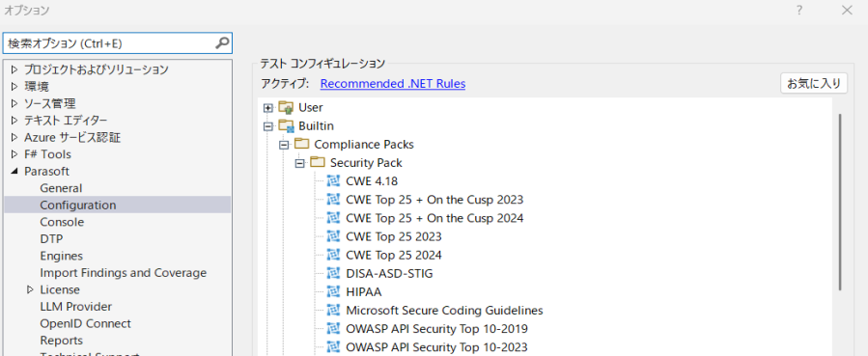This screenshot has width=868, height=356.
Task: Click the お気に入り button
Action: pos(814,84)
